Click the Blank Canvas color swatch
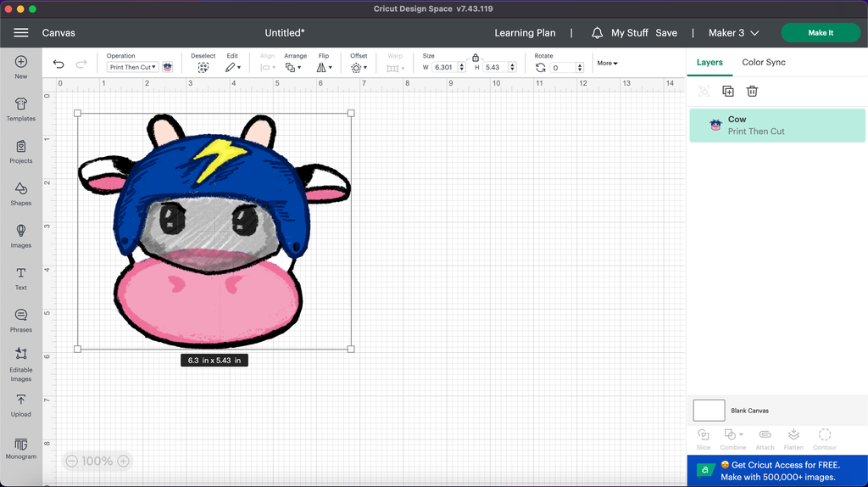 [x=709, y=411]
